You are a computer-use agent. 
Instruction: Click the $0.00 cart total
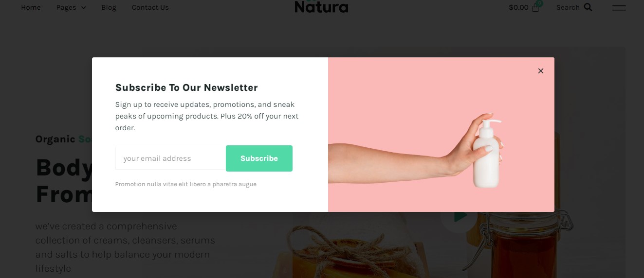(x=518, y=7)
